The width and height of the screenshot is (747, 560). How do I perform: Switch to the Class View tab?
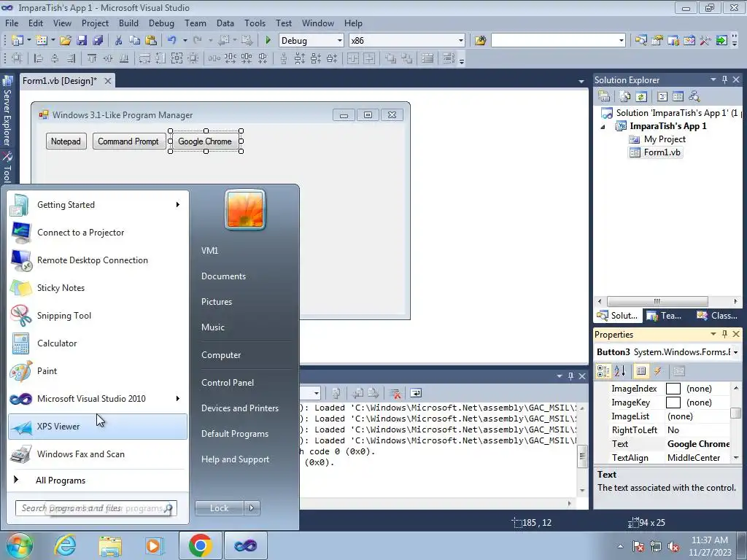tap(718, 316)
